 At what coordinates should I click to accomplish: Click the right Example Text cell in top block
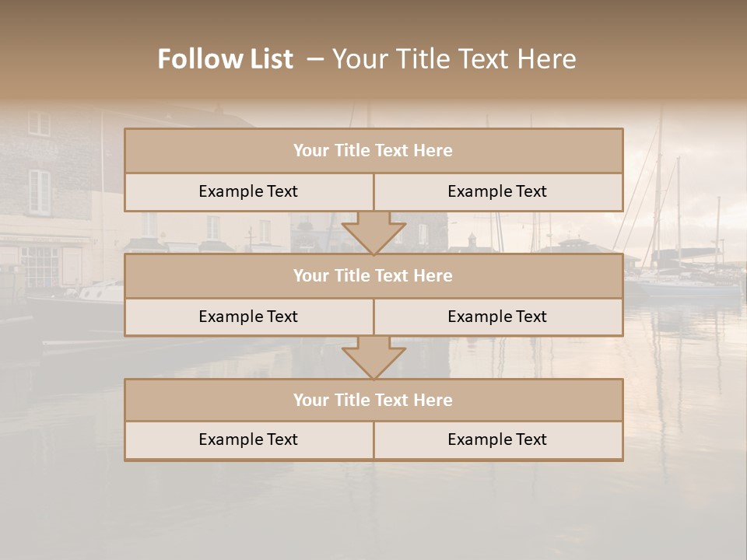pyautogui.click(x=497, y=191)
